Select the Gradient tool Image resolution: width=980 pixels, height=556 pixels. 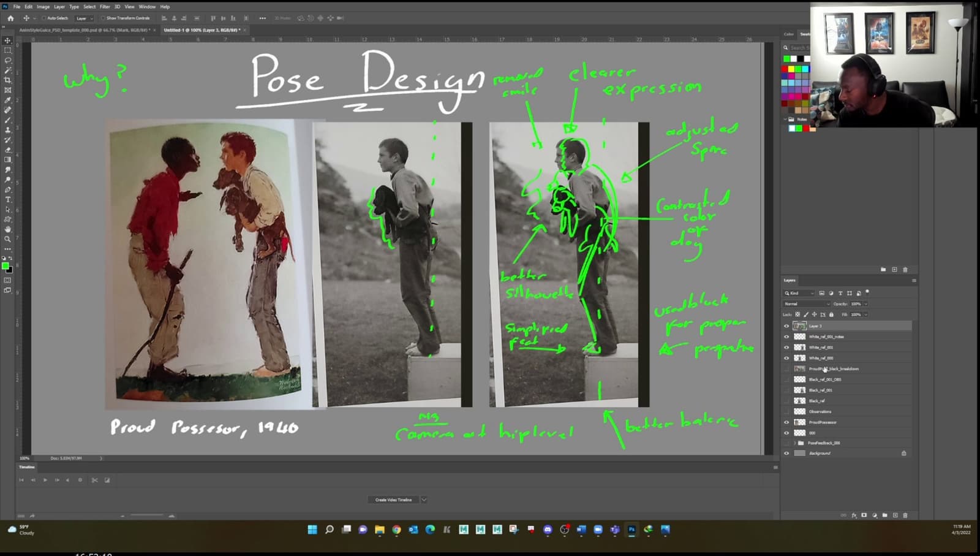pyautogui.click(x=8, y=159)
